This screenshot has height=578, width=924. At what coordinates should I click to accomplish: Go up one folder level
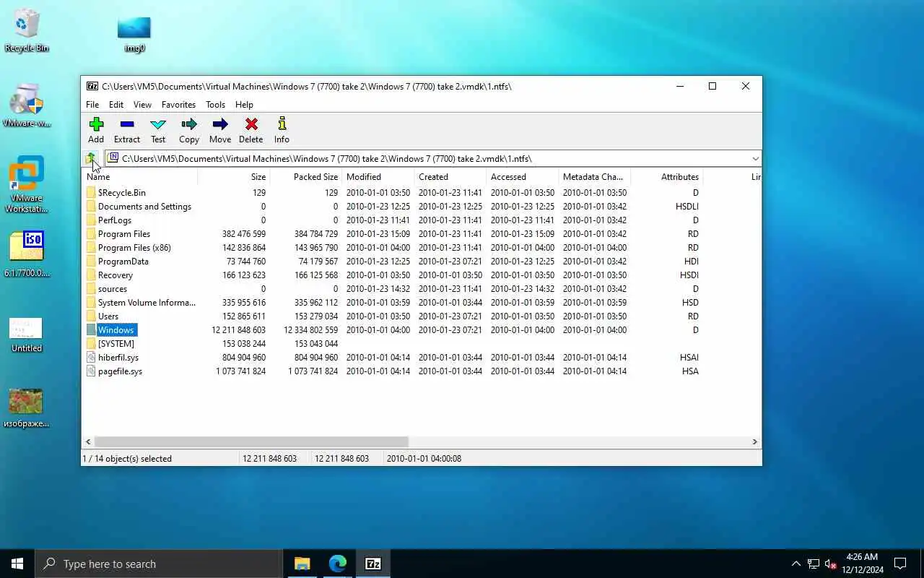91,158
